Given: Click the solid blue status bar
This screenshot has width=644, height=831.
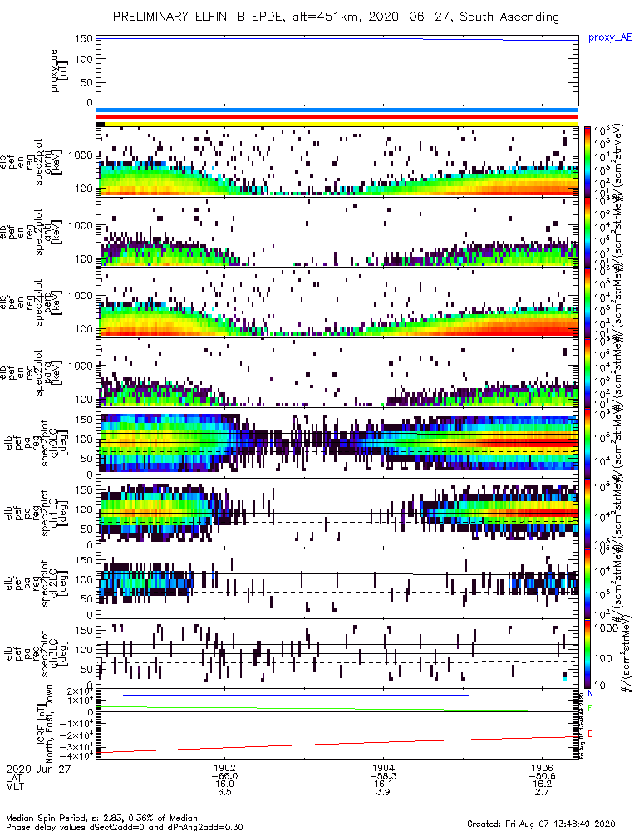Looking at the screenshot, I should pyautogui.click(x=337, y=111).
